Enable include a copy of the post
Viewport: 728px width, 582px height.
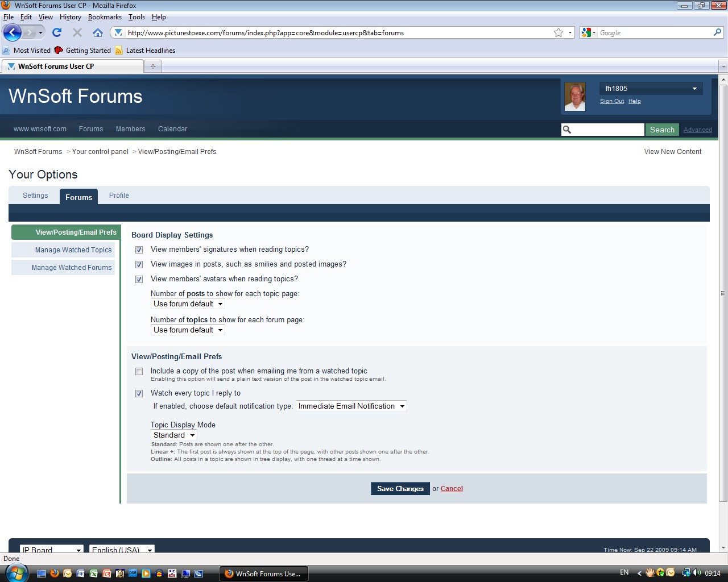coord(139,372)
